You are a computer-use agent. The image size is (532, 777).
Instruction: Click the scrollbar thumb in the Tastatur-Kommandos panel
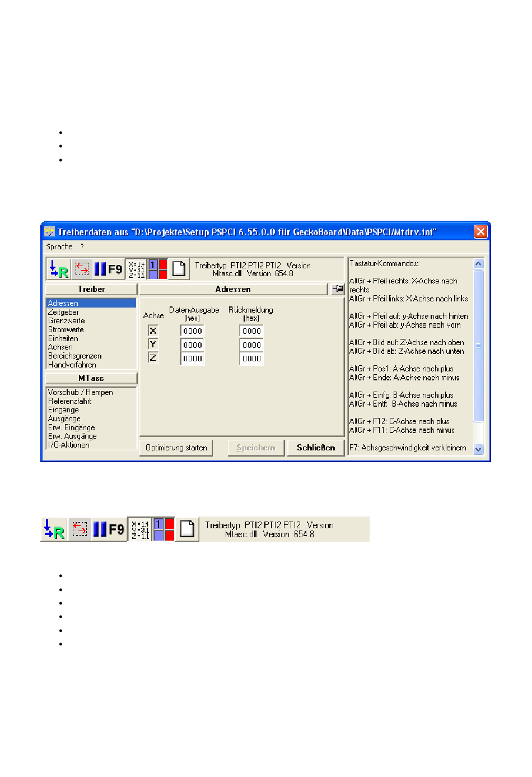478,346
